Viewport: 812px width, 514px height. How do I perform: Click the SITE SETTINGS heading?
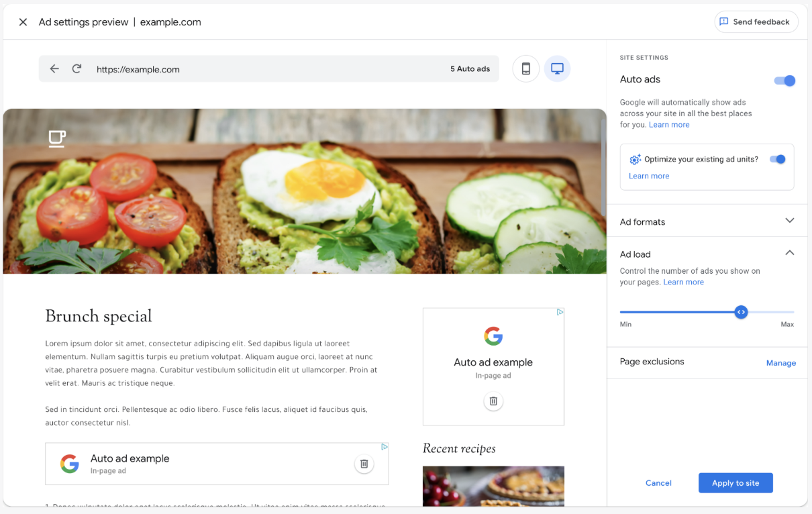point(644,58)
